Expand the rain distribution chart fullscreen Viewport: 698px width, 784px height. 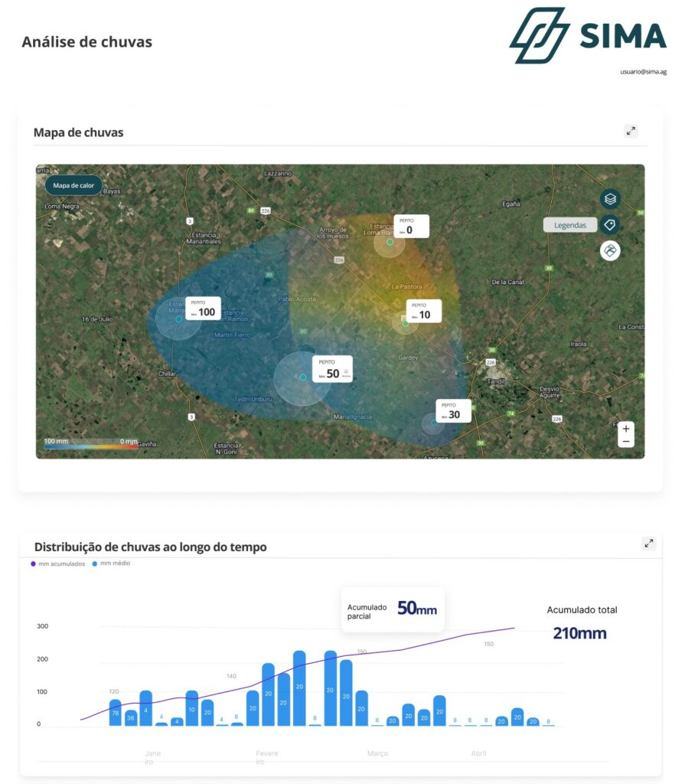[x=649, y=544]
